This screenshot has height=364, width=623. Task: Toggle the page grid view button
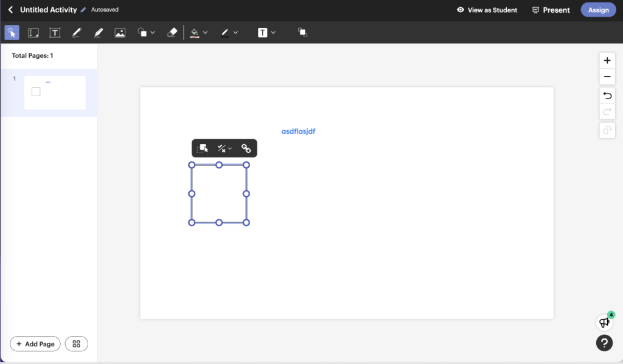pos(77,344)
